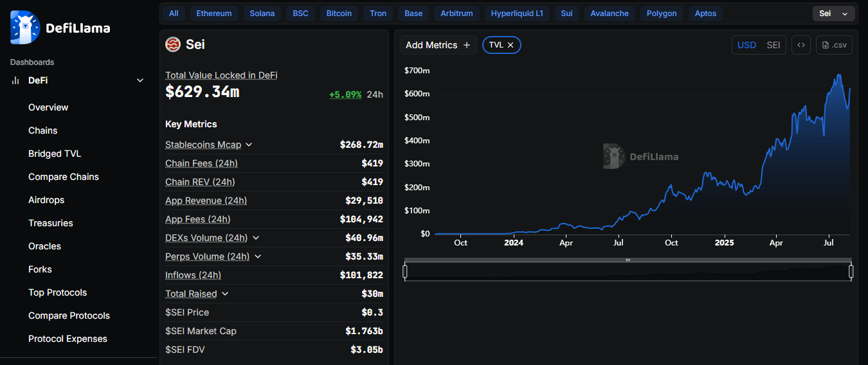
Task: Click the left handle of chart range slider
Action: point(405,272)
